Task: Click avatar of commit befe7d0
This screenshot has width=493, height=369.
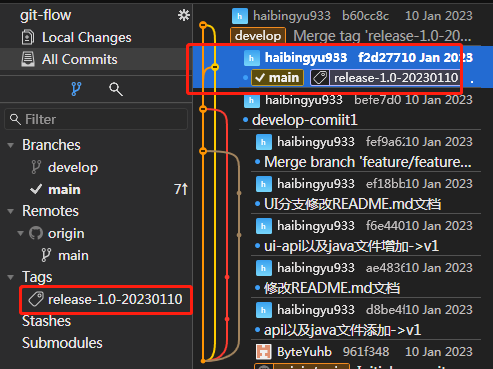Action: click(252, 100)
